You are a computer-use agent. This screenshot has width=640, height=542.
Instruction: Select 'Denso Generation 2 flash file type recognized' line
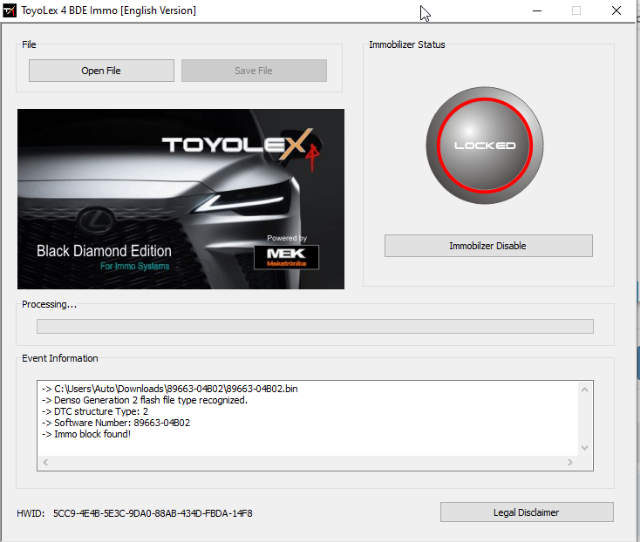click(144, 400)
